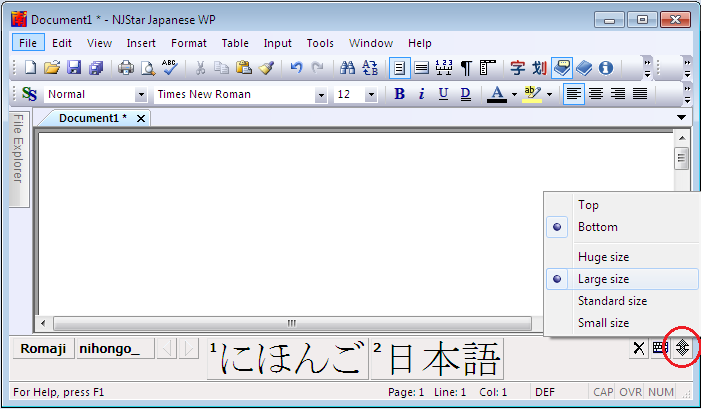701x409 pixels.
Task: Open the Tools menu
Action: click(x=320, y=43)
